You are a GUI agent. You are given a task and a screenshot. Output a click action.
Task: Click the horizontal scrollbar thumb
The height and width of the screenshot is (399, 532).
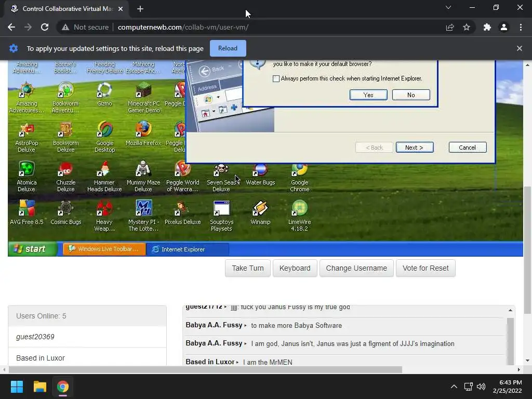[205, 369]
